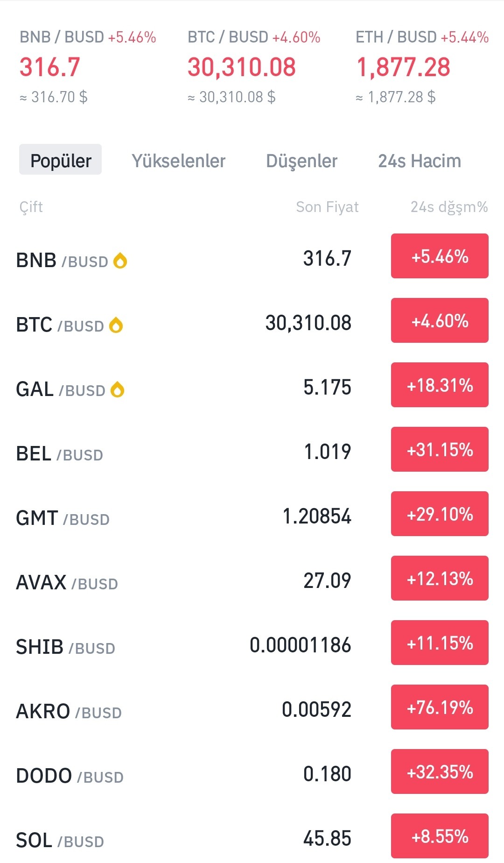504x863 pixels.
Task: Click the +76.19% change badge for AKRO
Action: coord(440,707)
